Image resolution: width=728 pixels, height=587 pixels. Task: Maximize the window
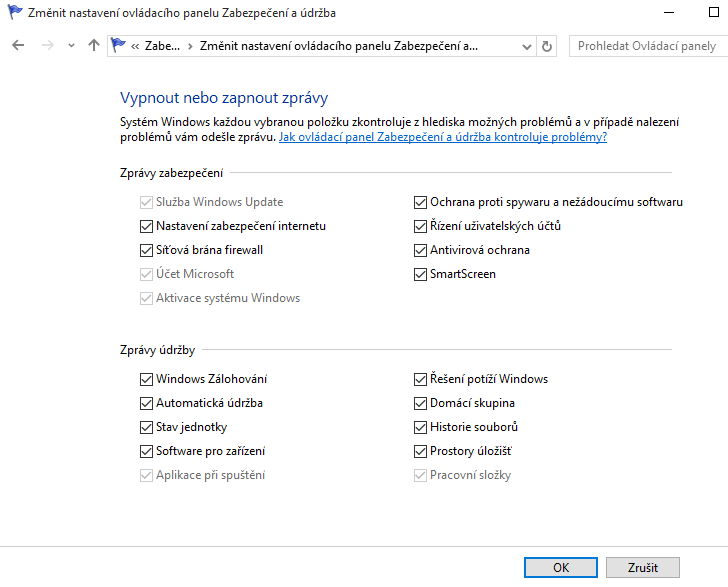pos(714,13)
